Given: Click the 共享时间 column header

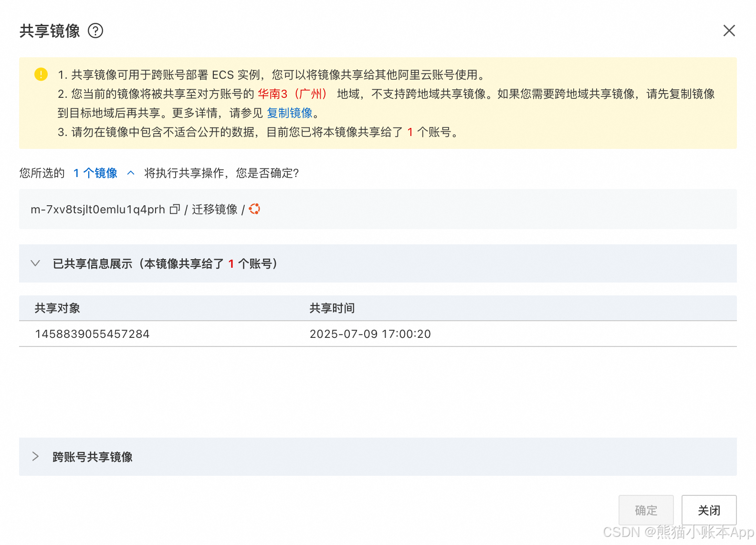Looking at the screenshot, I should pyautogui.click(x=332, y=308).
